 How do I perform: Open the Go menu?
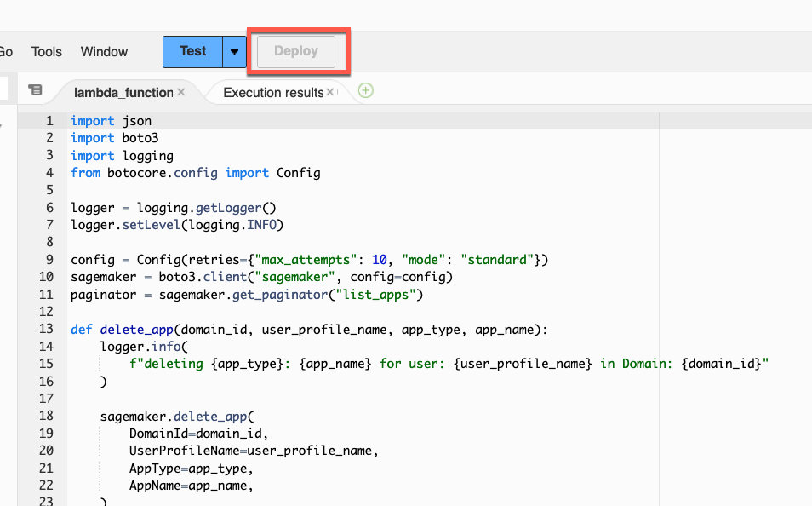click(5, 51)
